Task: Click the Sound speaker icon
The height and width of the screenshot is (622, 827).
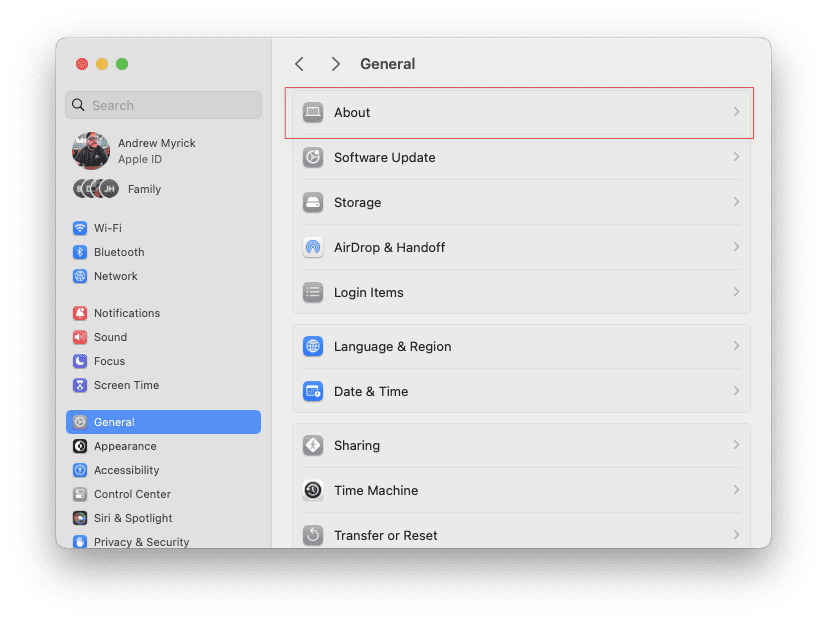Action: click(x=80, y=337)
